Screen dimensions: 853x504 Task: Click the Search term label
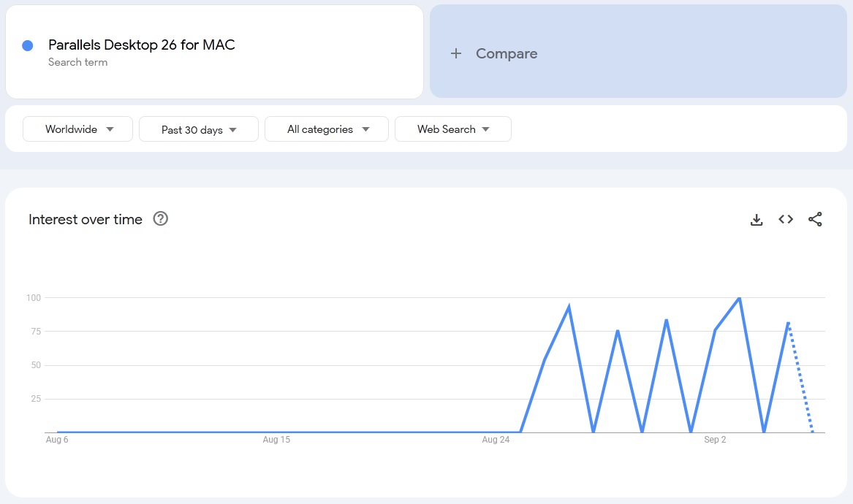click(77, 62)
